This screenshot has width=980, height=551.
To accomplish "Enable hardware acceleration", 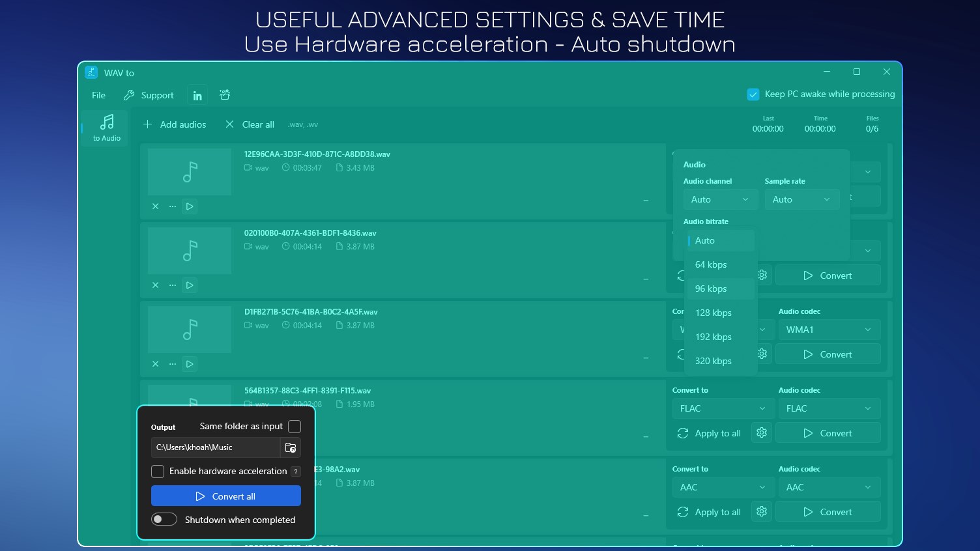I will [157, 471].
